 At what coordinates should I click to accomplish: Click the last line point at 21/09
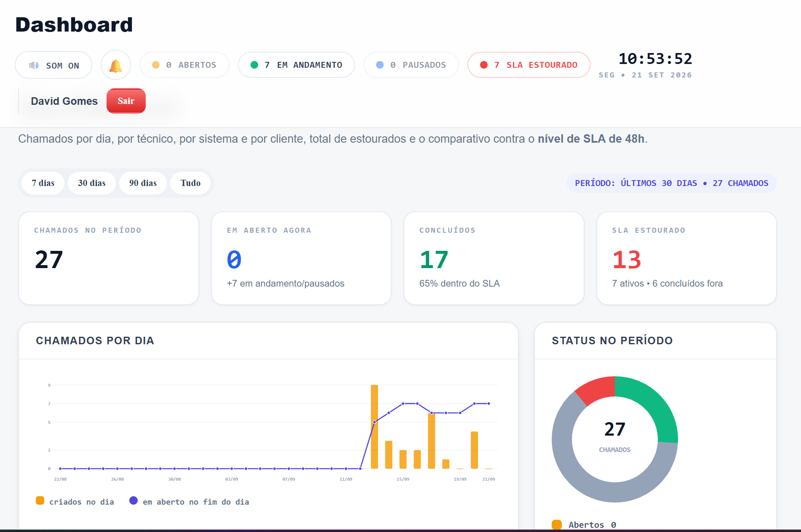[x=489, y=404]
